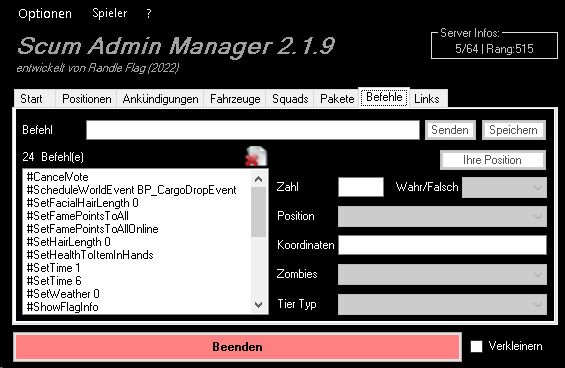Select the #SetFamePointsToAllOnline command
This screenshot has height=368, width=565.
[x=137, y=229]
